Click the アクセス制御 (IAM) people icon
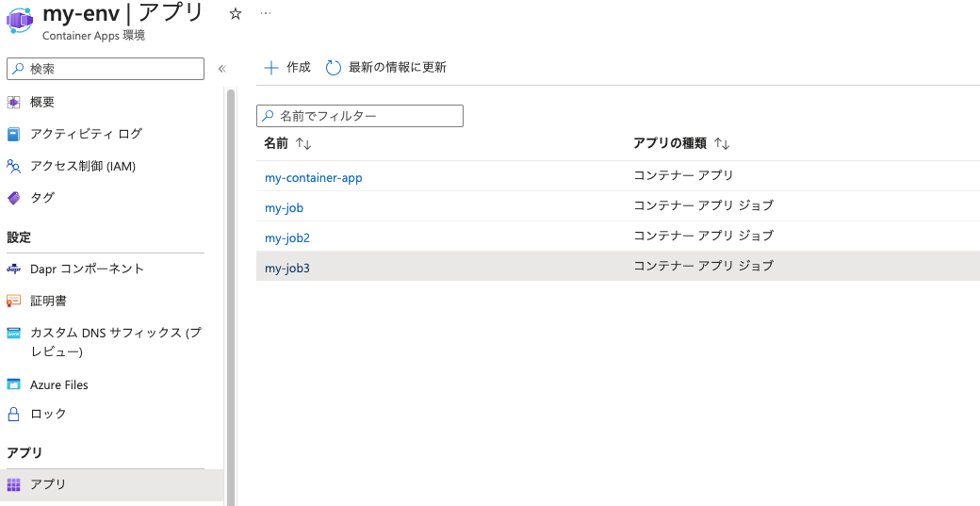Image resolution: width=980 pixels, height=506 pixels. click(13, 166)
